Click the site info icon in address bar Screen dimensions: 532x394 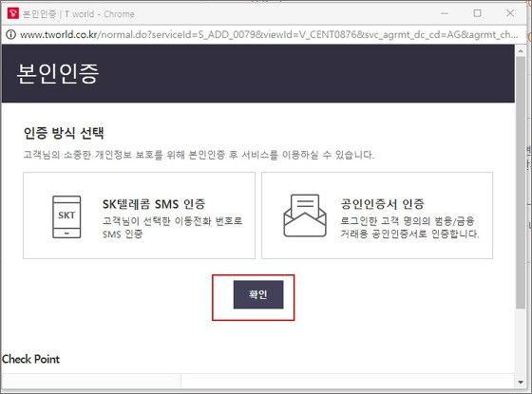click(x=10, y=34)
